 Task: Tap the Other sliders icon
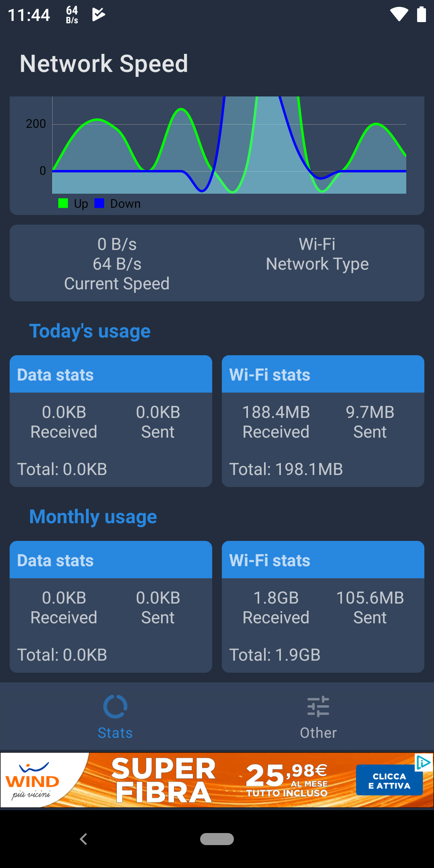tap(318, 706)
